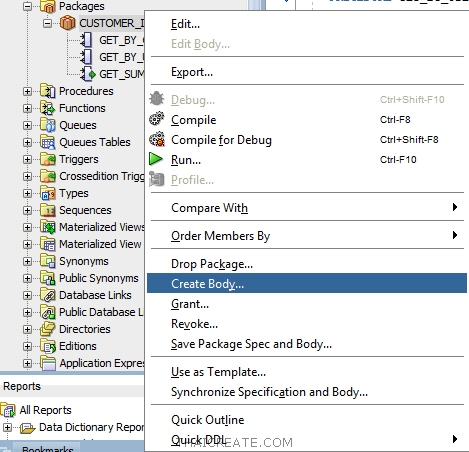Viewport: 469px width, 452px height.
Task: Click the Public Database Links folder icon
Action: point(48,312)
